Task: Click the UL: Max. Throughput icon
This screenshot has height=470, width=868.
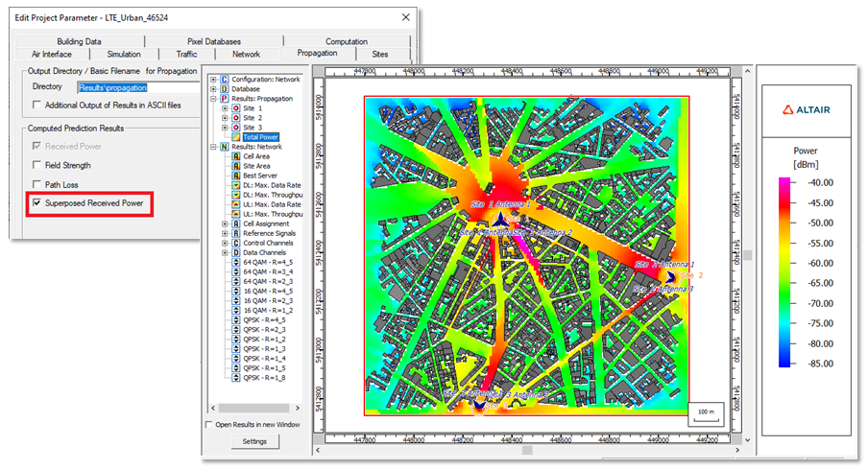Action: point(236,214)
